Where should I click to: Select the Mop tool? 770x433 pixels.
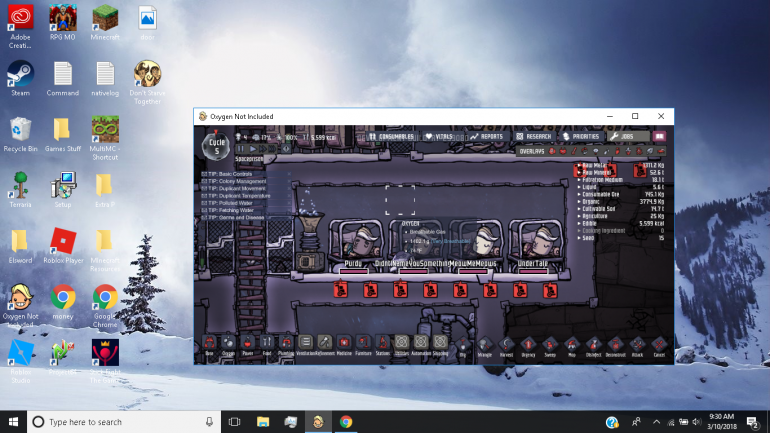tap(572, 346)
